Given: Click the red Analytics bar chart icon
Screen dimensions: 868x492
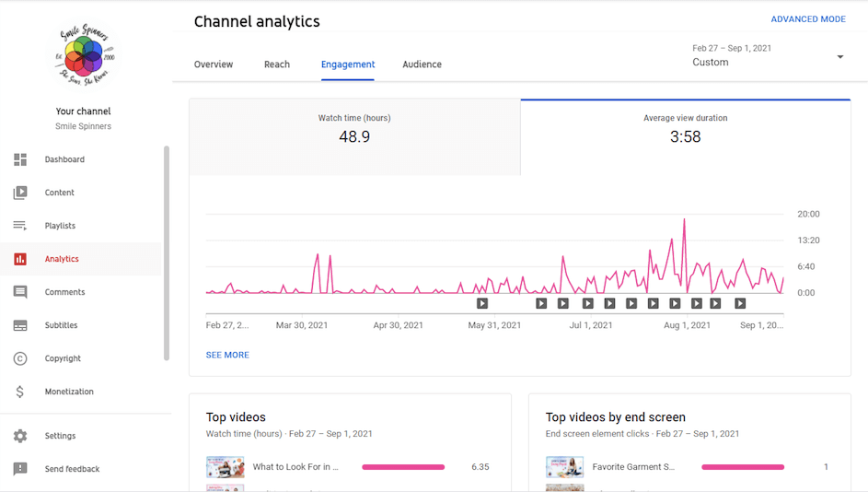Looking at the screenshot, I should pyautogui.click(x=20, y=259).
